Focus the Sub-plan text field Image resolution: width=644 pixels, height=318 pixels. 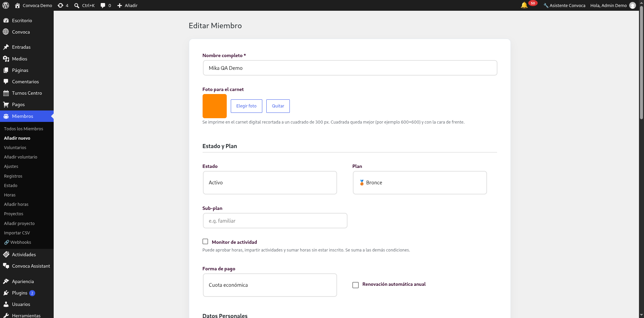coord(275,221)
